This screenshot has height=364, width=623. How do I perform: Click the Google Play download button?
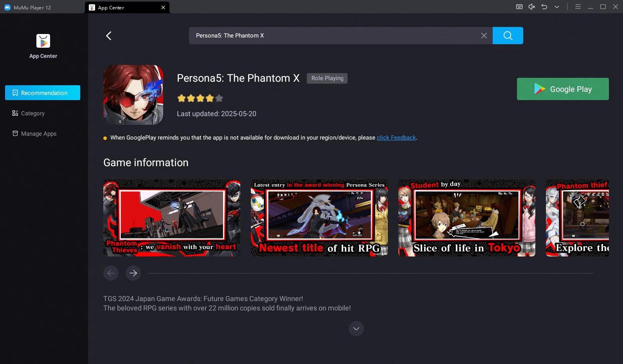(x=563, y=89)
